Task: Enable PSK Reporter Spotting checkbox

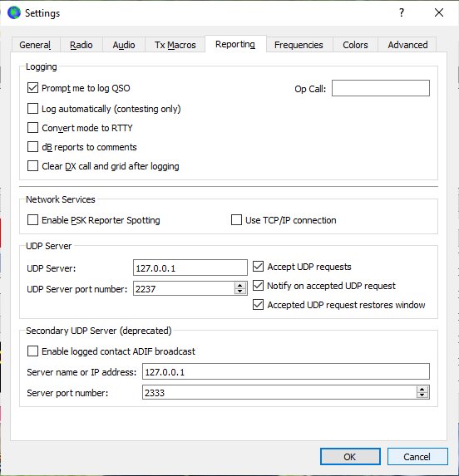Action: tap(32, 220)
